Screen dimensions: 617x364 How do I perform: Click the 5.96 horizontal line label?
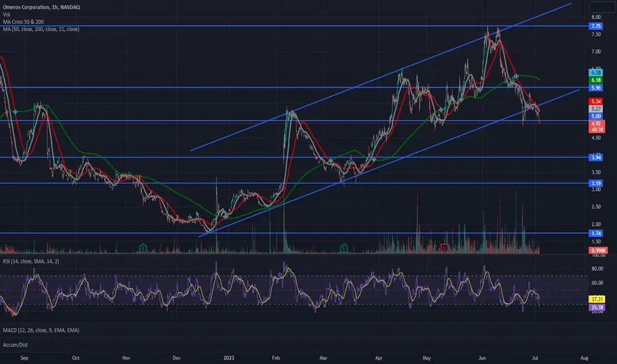[596, 88]
